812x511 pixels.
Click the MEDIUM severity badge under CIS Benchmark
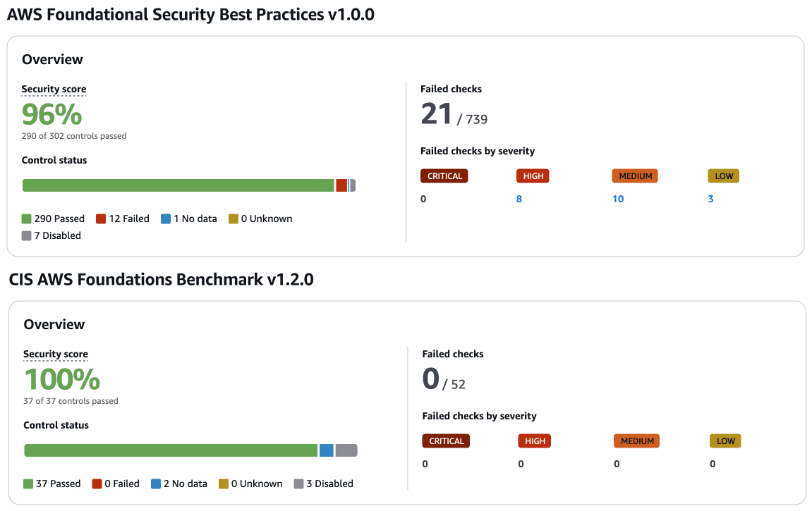pos(636,441)
